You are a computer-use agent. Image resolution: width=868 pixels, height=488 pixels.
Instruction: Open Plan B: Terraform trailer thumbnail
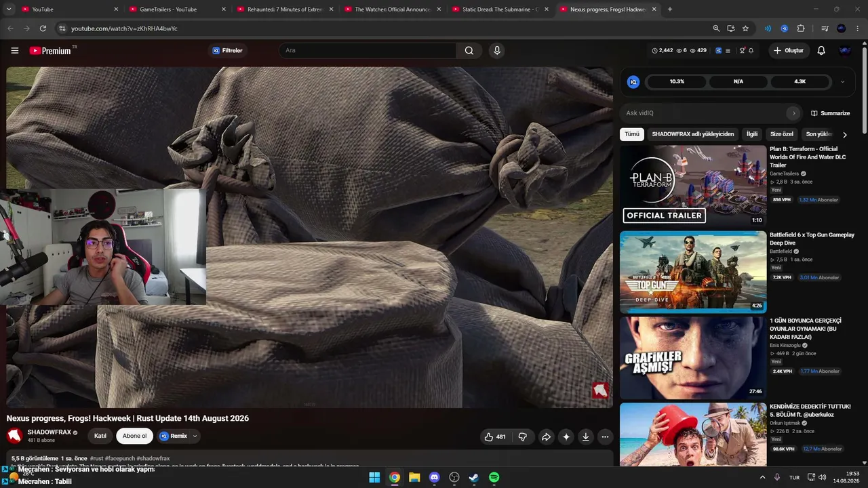click(693, 185)
